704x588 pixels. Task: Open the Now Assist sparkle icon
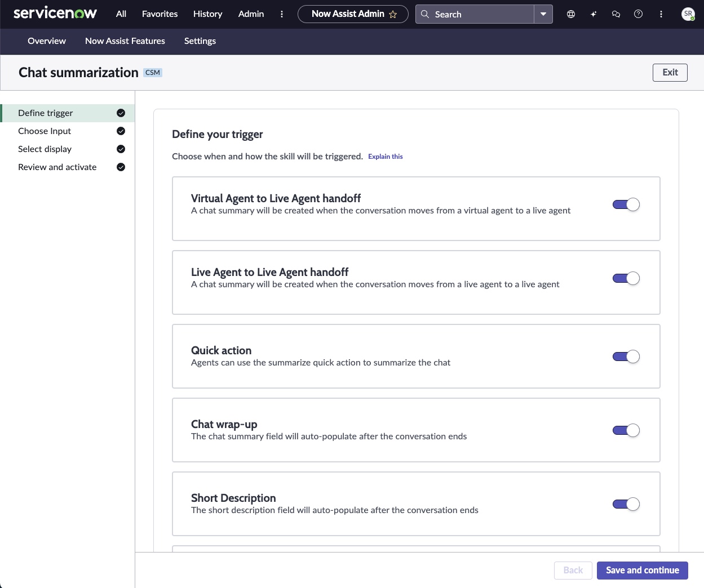point(594,14)
